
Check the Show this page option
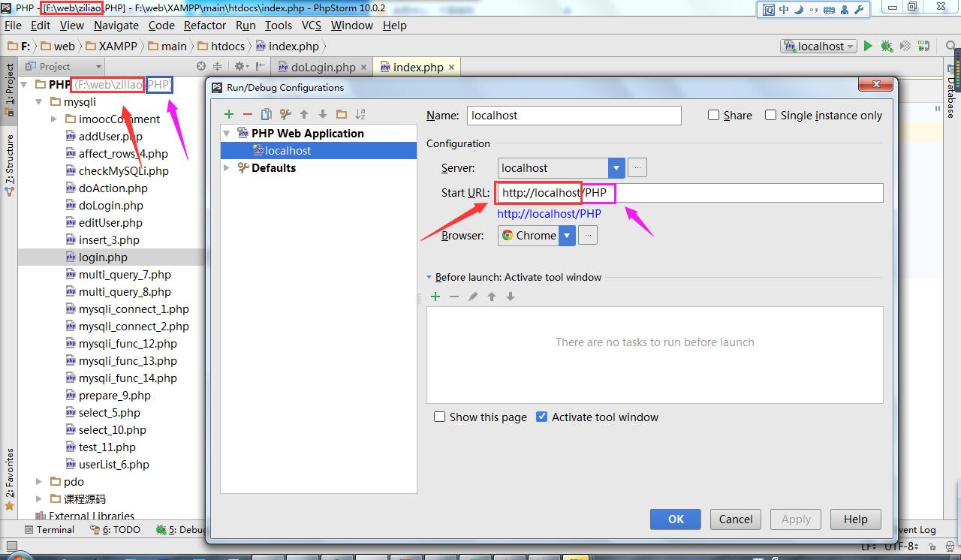439,417
